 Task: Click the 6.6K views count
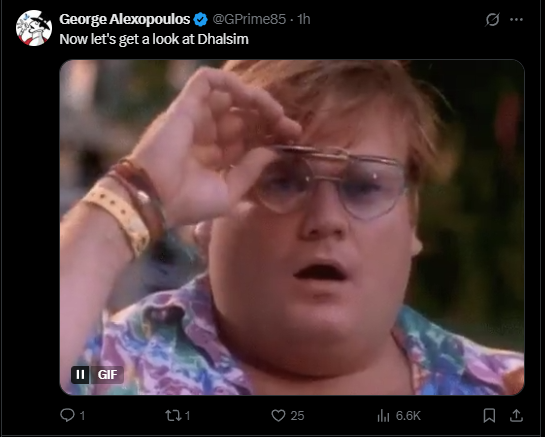tap(408, 416)
